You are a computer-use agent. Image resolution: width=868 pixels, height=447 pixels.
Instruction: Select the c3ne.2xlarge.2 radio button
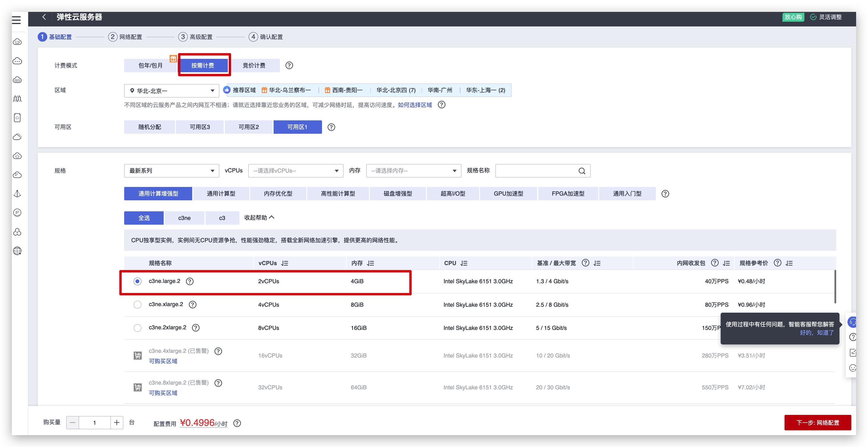[138, 328]
